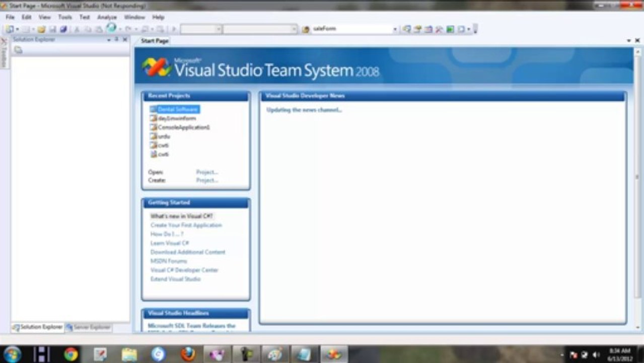Click Extend Visual Studio link
644x363 pixels.
[x=175, y=279]
